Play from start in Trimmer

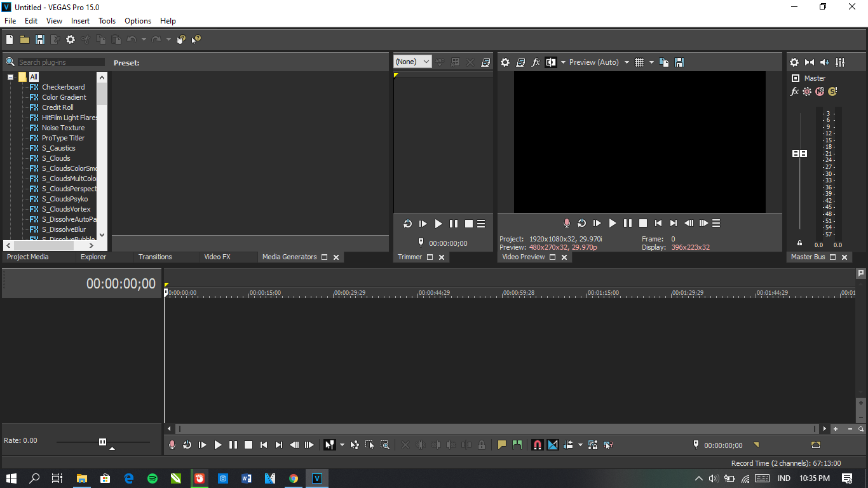(x=423, y=224)
